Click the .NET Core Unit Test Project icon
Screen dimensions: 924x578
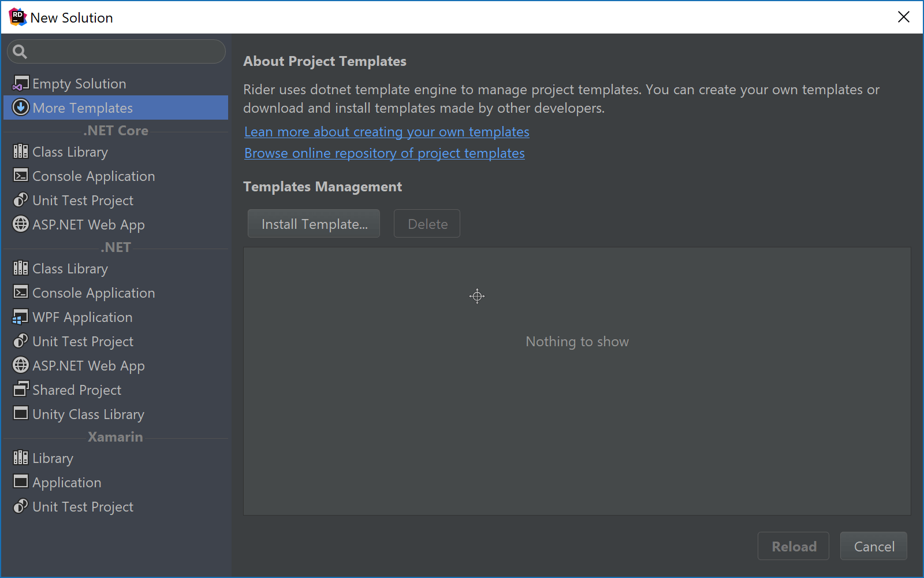(x=21, y=200)
